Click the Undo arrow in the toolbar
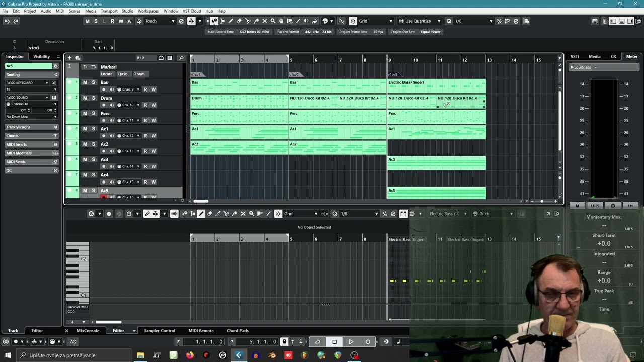 click(x=7, y=21)
